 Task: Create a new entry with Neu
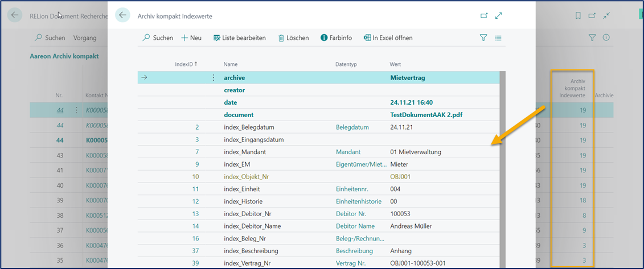point(191,38)
